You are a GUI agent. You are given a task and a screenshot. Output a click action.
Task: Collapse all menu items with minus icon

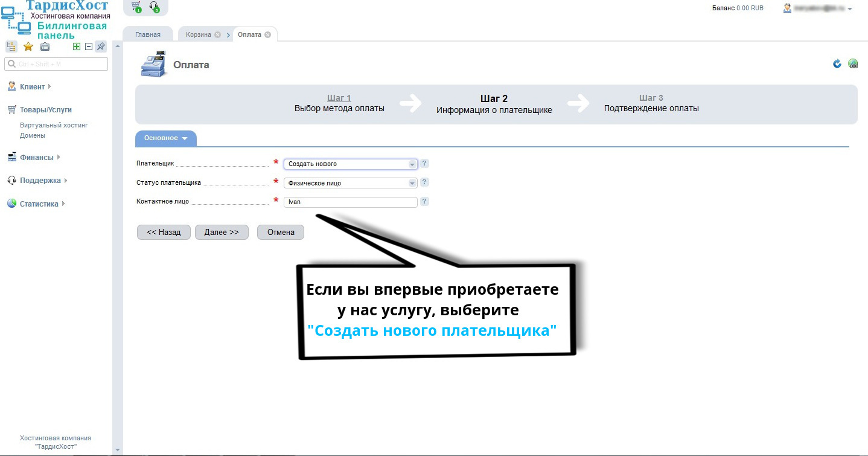tap(89, 47)
